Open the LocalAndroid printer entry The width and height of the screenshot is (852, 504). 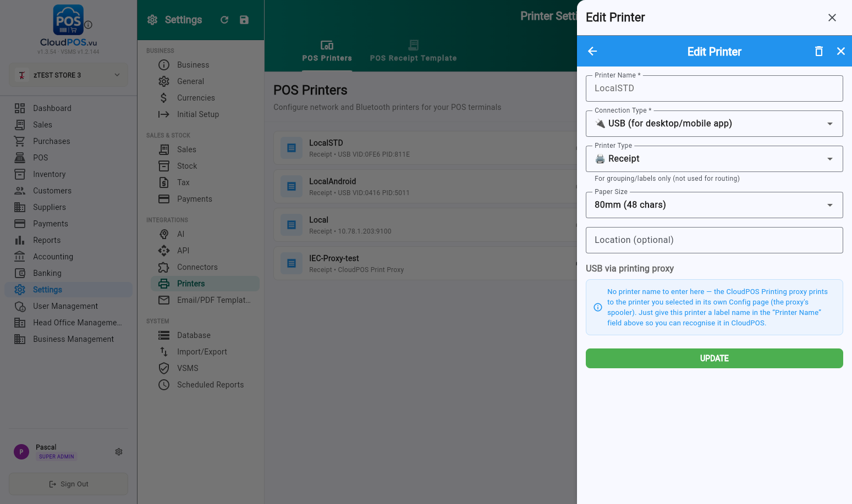425,187
